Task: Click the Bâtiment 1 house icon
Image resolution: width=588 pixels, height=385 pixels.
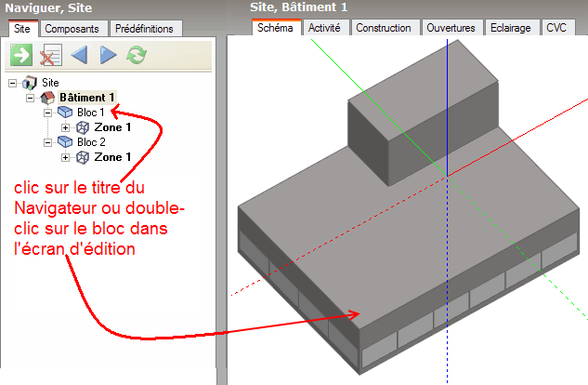Action: pyautogui.click(x=48, y=98)
